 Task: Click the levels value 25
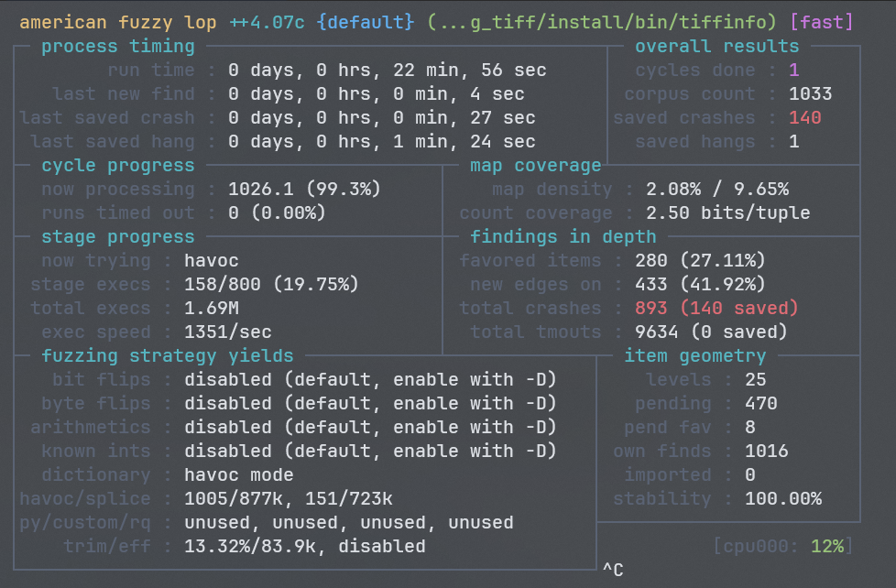(x=756, y=380)
